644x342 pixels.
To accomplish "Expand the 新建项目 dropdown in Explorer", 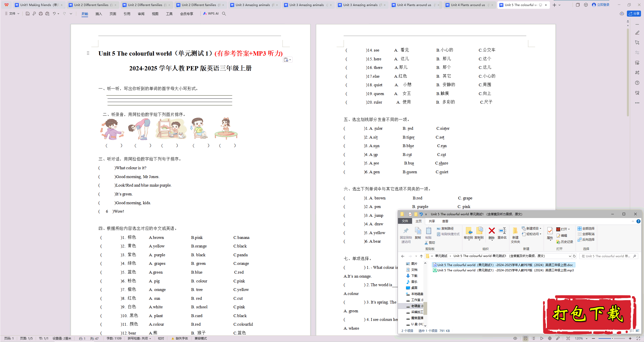I will (x=540, y=228).
